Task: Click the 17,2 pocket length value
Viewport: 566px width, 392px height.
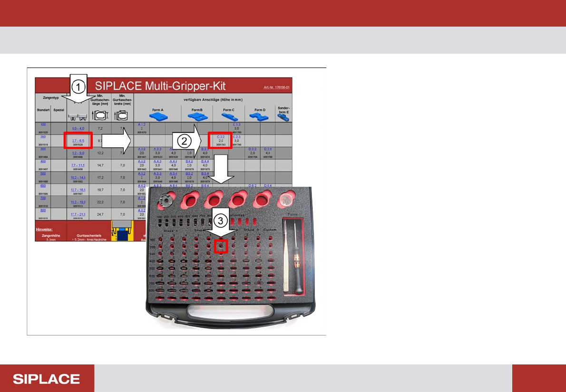Action: click(x=99, y=177)
